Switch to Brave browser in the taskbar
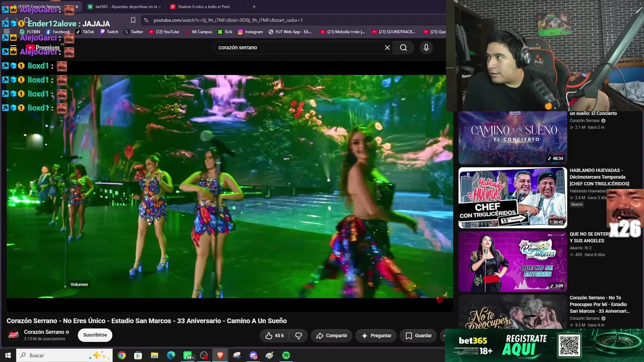644x362 pixels. pos(220,355)
